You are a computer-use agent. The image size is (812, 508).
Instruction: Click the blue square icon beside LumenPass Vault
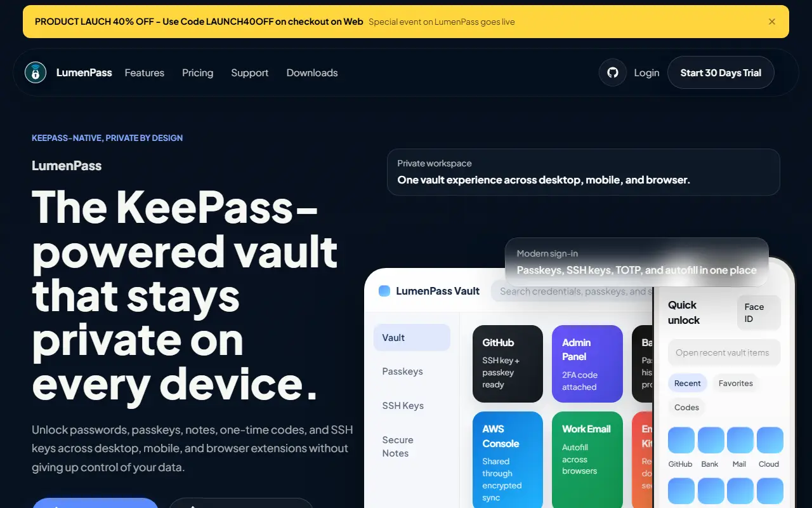384,291
